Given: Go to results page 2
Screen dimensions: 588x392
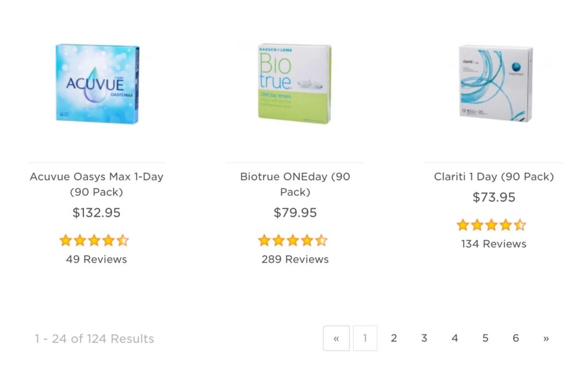Looking at the screenshot, I should pos(394,338).
